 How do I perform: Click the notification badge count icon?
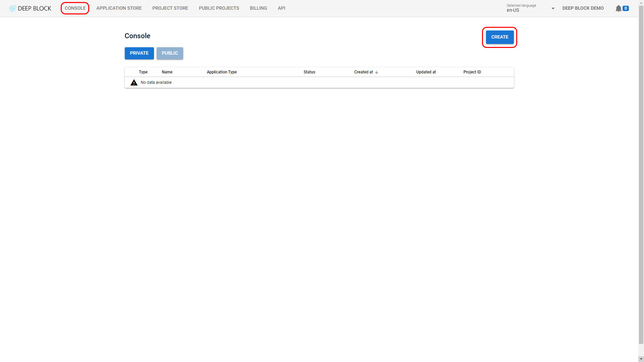(626, 8)
